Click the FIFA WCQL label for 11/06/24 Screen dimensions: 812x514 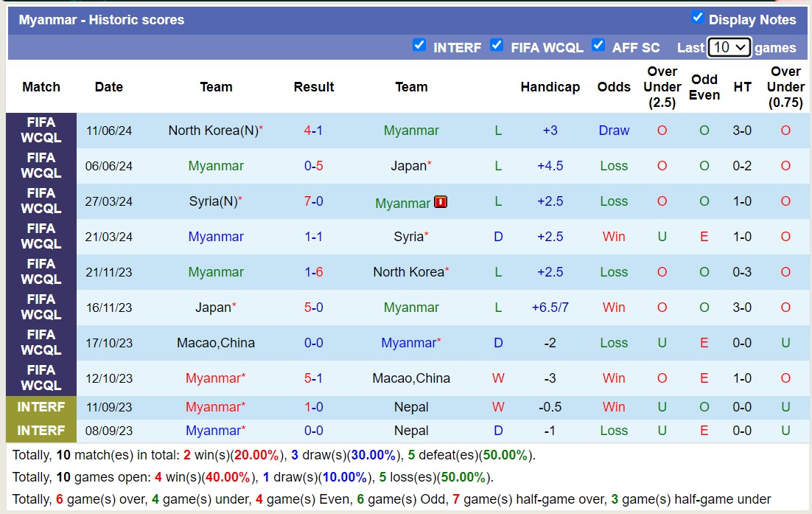click(x=41, y=131)
